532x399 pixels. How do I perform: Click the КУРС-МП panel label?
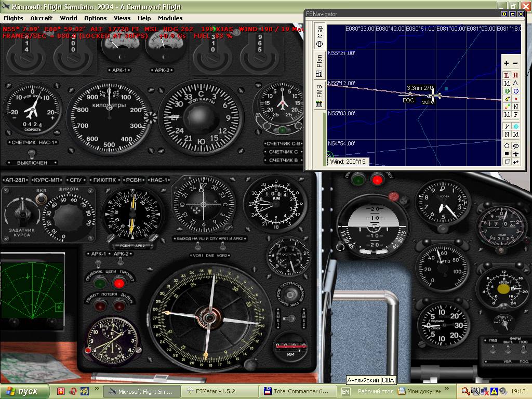pos(46,180)
